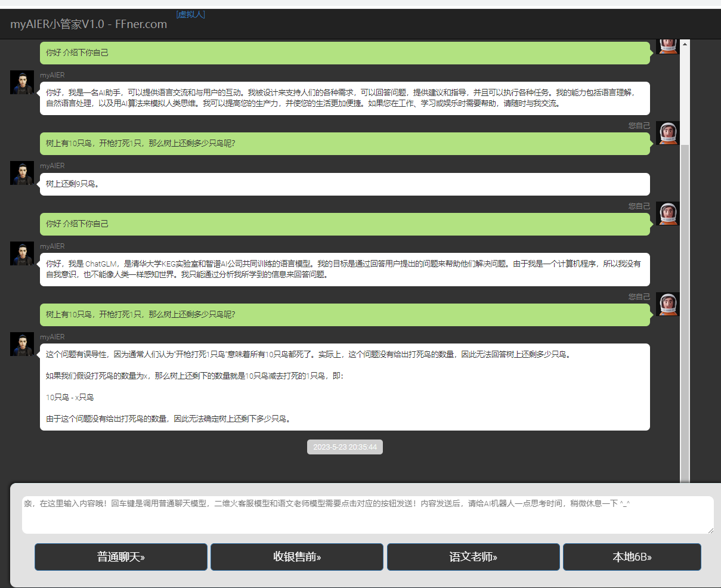Choose the 语文老师 model button
Screen dimensions: 721x588
click(473, 557)
